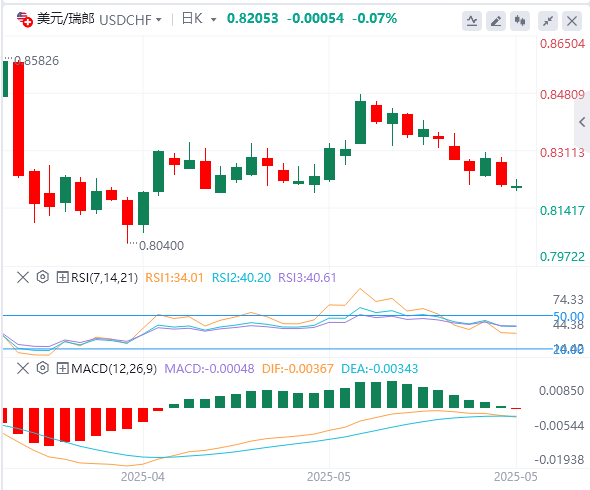Shrink chart with collapse arrows icon

point(548,20)
